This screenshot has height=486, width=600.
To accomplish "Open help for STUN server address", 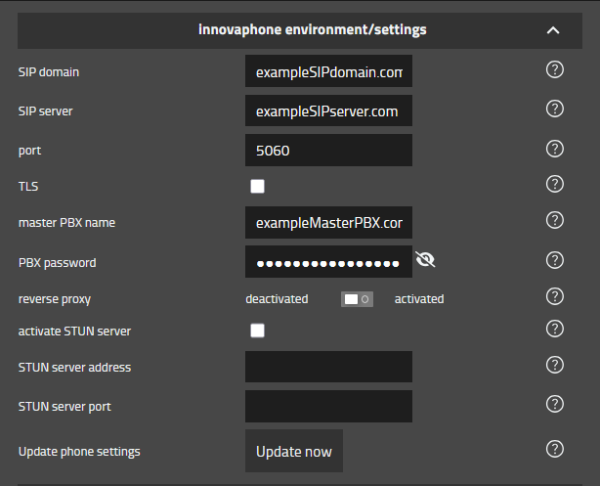I will (554, 365).
